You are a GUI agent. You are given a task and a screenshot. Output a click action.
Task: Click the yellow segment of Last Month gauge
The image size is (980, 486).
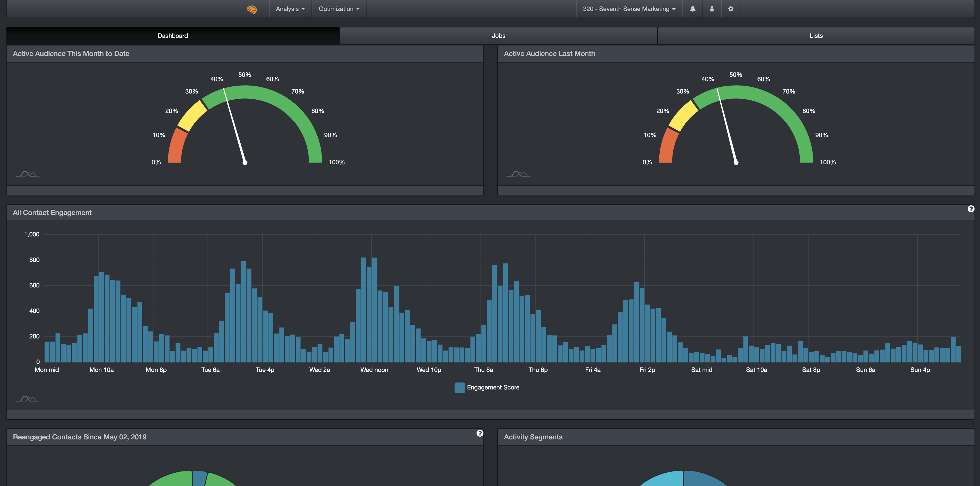point(683,116)
